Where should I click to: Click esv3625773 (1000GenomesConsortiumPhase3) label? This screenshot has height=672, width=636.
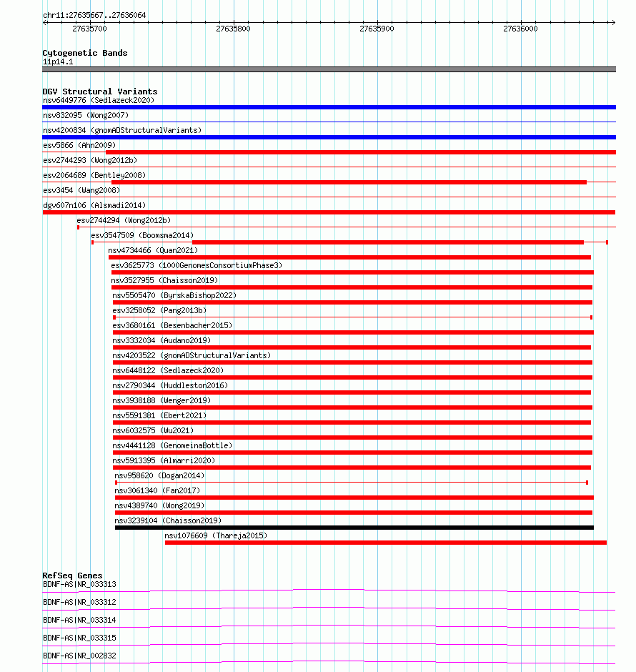click(x=197, y=265)
